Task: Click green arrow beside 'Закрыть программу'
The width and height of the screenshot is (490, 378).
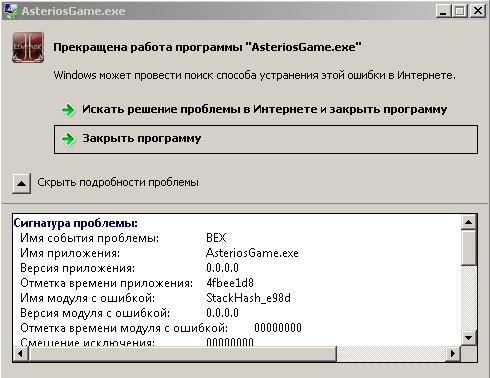Action: point(68,139)
